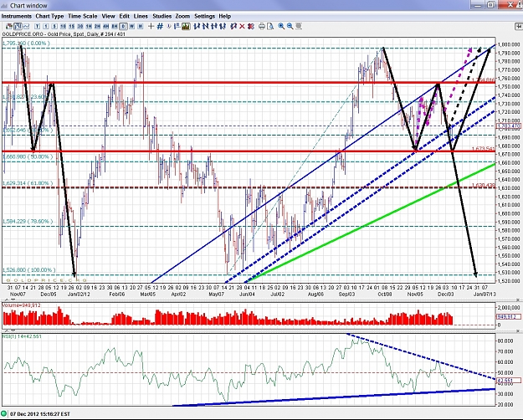
Task: Open the volume study icon
Action: (x=186, y=26)
